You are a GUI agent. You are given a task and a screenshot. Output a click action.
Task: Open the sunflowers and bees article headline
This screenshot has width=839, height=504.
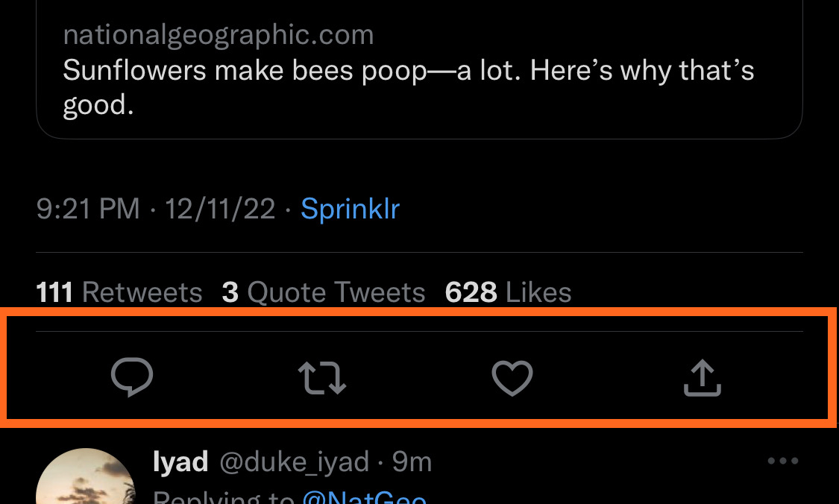click(408, 71)
